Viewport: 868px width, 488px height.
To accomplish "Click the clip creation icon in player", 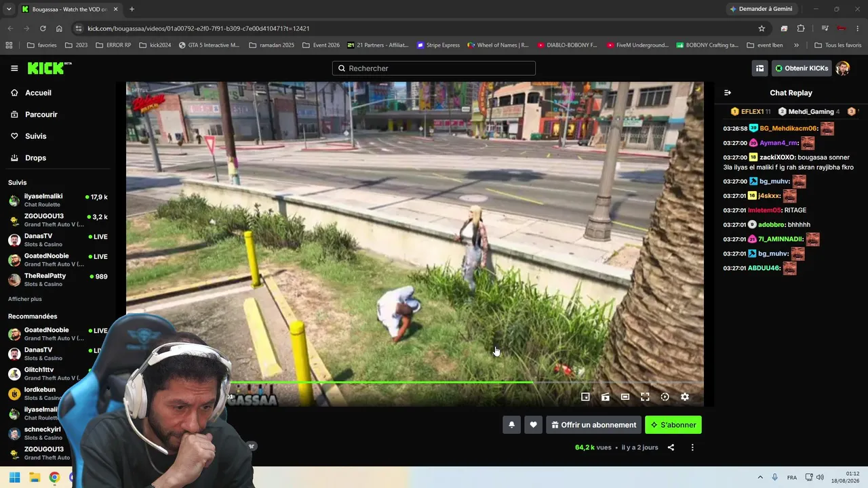I will click(606, 397).
